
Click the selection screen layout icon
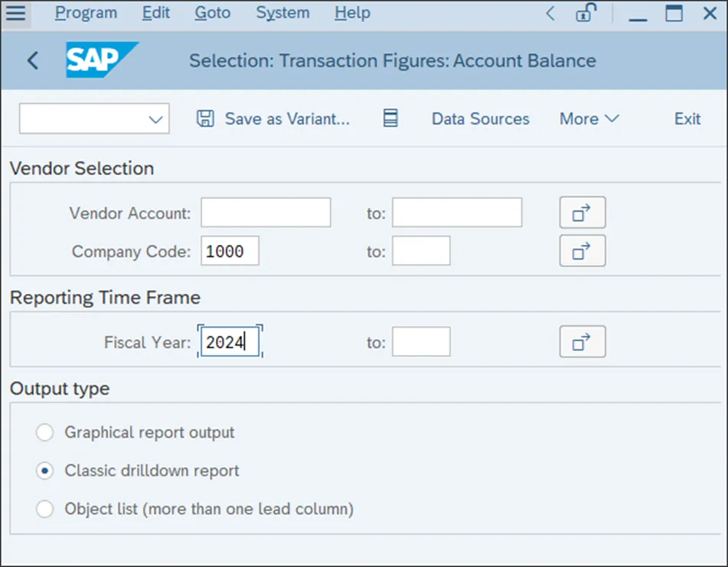(x=390, y=119)
